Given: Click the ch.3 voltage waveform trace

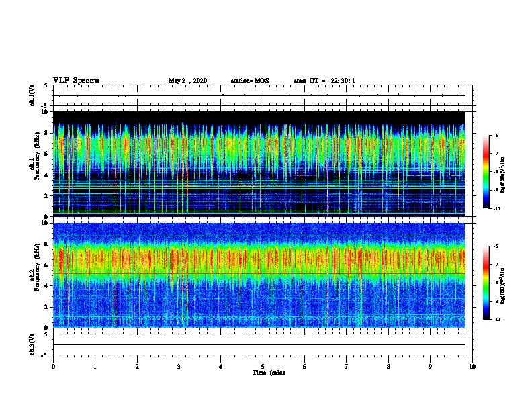Looking at the screenshot, I should (x=259, y=345).
